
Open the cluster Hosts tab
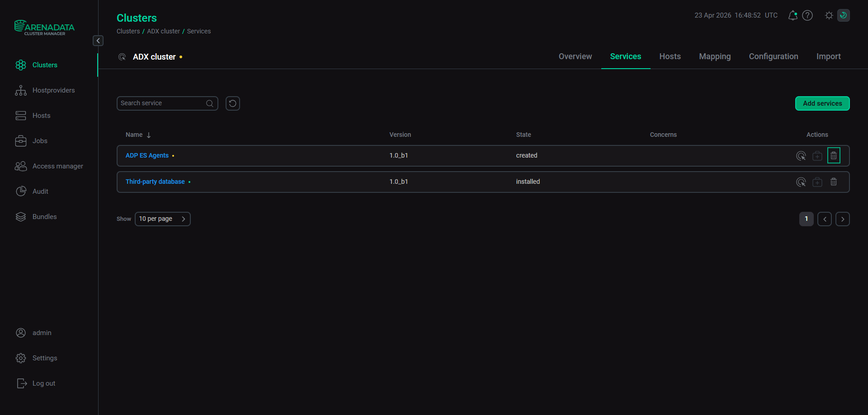point(670,56)
